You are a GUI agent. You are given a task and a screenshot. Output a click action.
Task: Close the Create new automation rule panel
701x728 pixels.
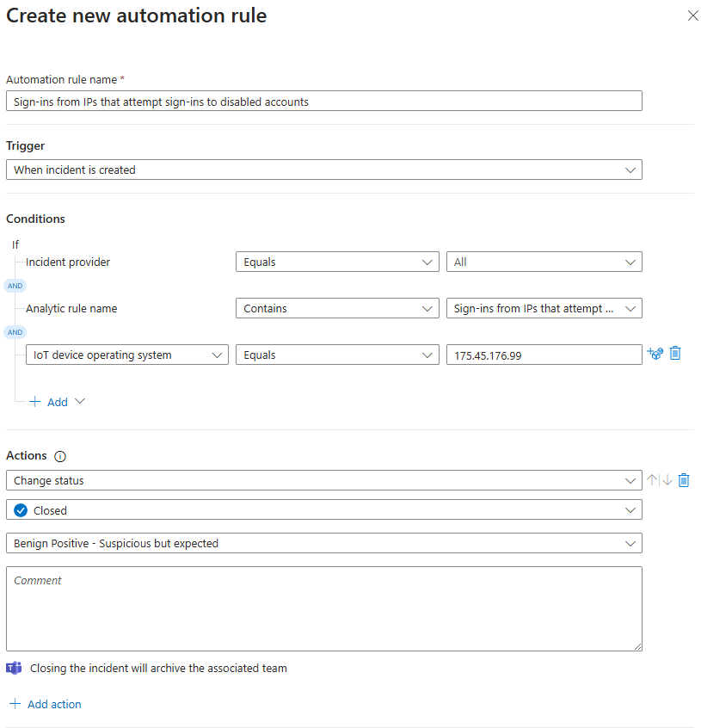(x=692, y=16)
